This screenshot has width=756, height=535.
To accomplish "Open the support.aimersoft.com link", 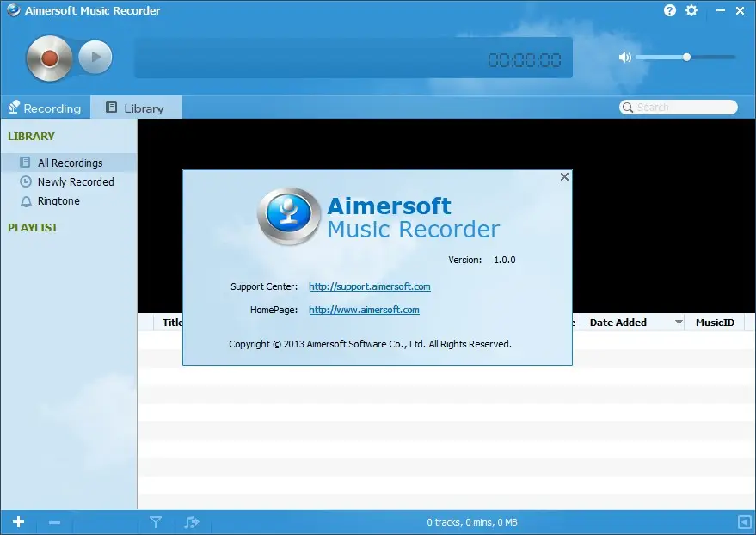I will [370, 286].
